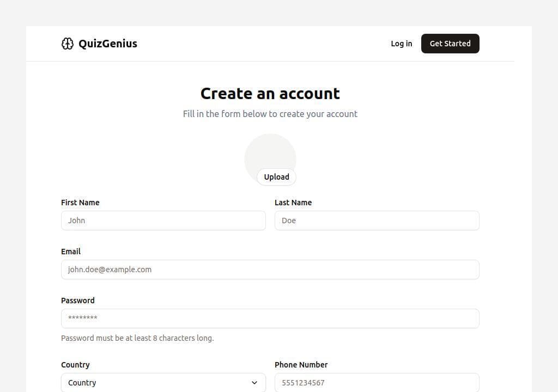The image size is (558, 392).
Task: Select the Password input field
Action: (x=270, y=318)
